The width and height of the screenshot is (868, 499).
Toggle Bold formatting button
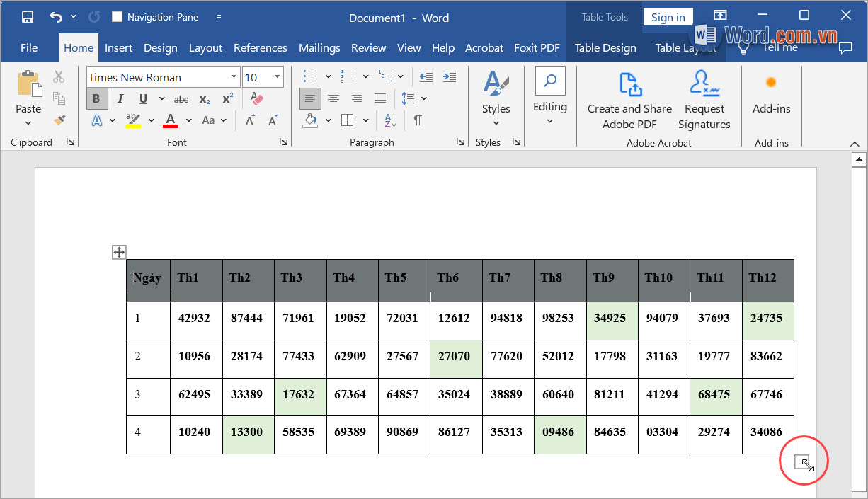pyautogui.click(x=97, y=98)
